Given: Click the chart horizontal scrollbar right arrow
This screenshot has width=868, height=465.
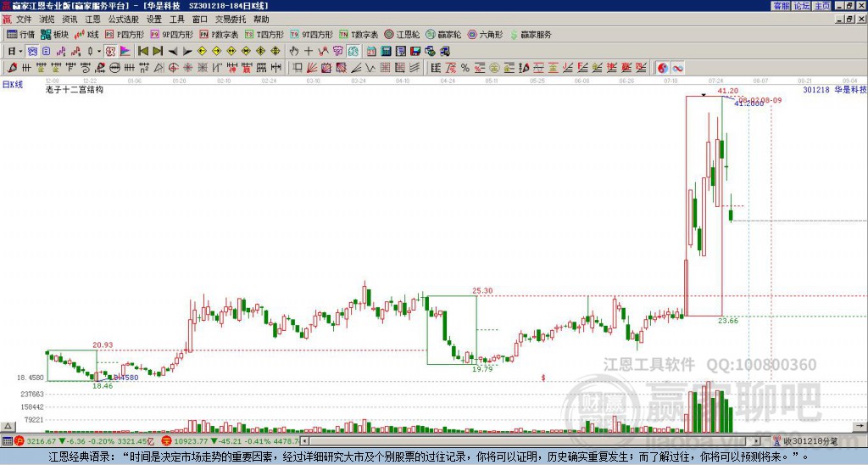Looking at the screenshot, I should 757,441.
